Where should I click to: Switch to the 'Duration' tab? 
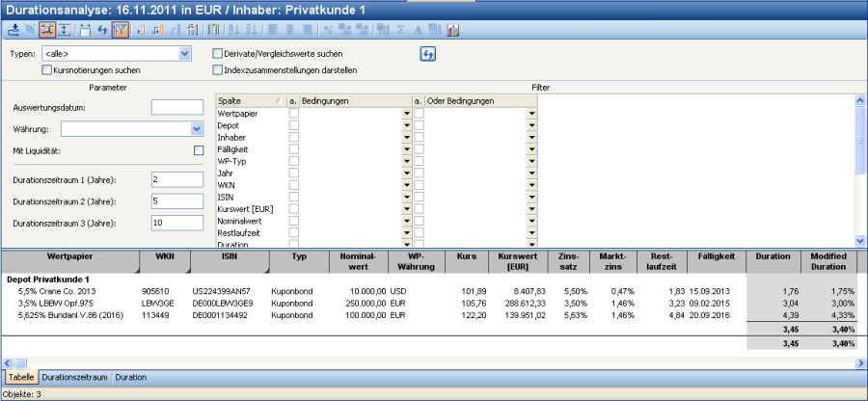click(130, 378)
